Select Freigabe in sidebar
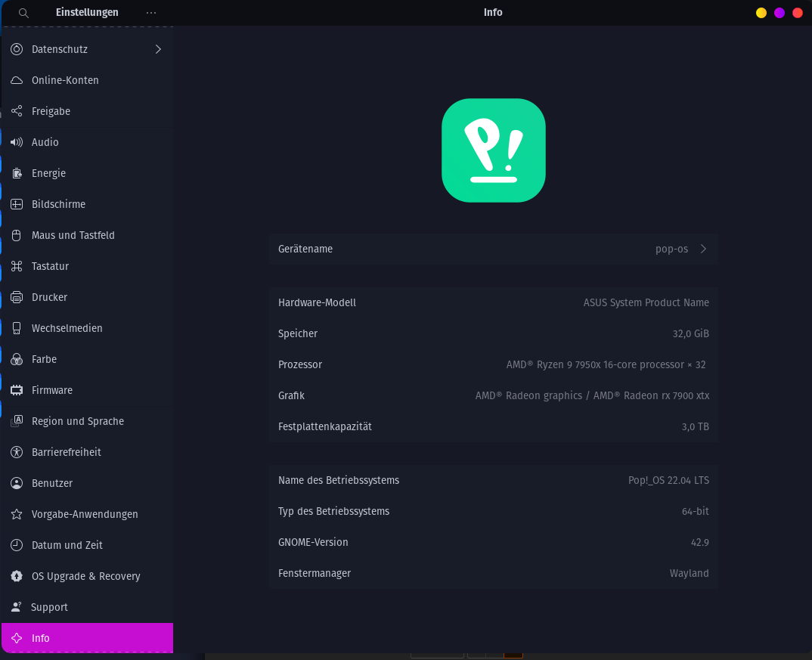 [88, 111]
